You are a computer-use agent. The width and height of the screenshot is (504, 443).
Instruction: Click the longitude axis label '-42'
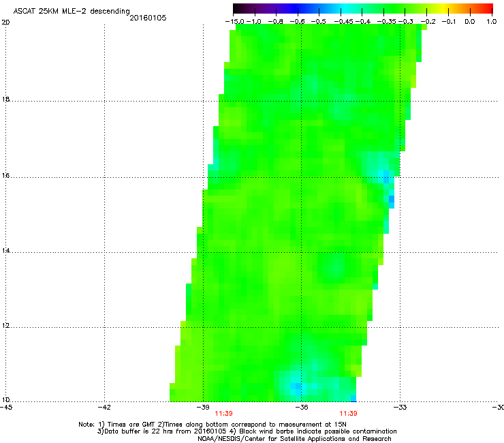(x=104, y=408)
